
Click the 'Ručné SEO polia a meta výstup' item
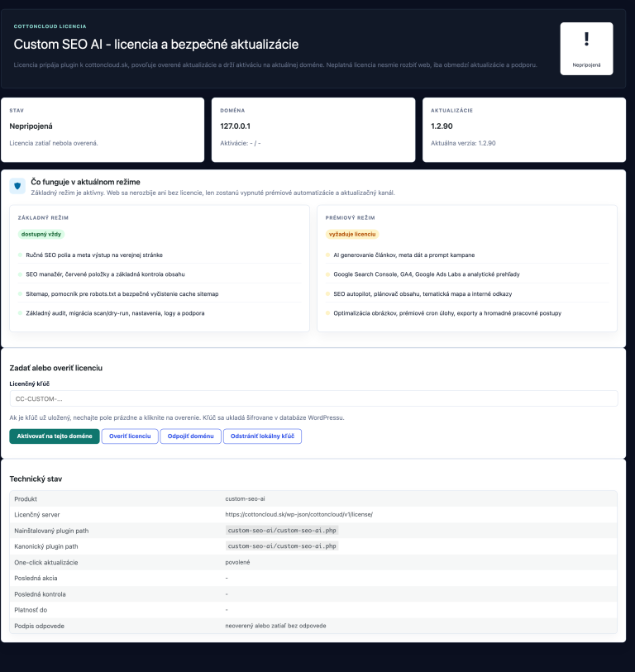(x=94, y=255)
